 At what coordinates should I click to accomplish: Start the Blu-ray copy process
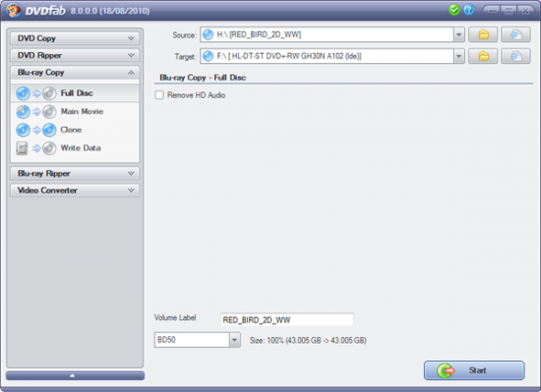pyautogui.click(x=474, y=370)
